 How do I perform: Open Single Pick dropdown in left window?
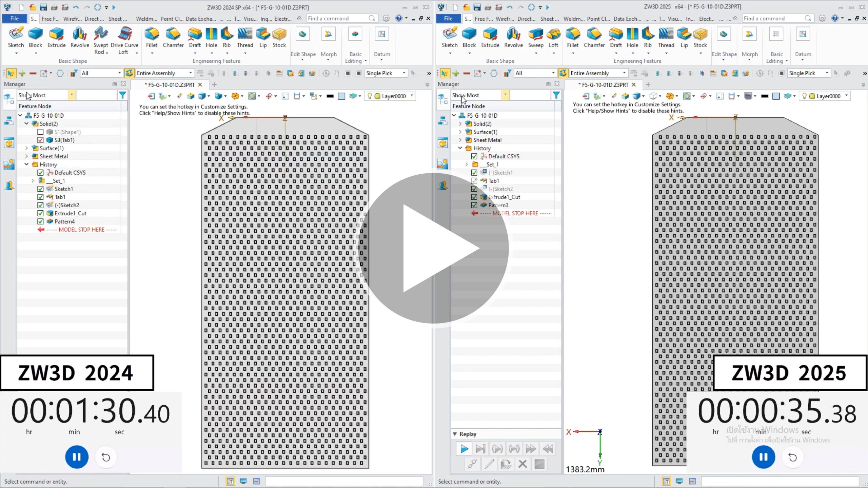point(404,73)
